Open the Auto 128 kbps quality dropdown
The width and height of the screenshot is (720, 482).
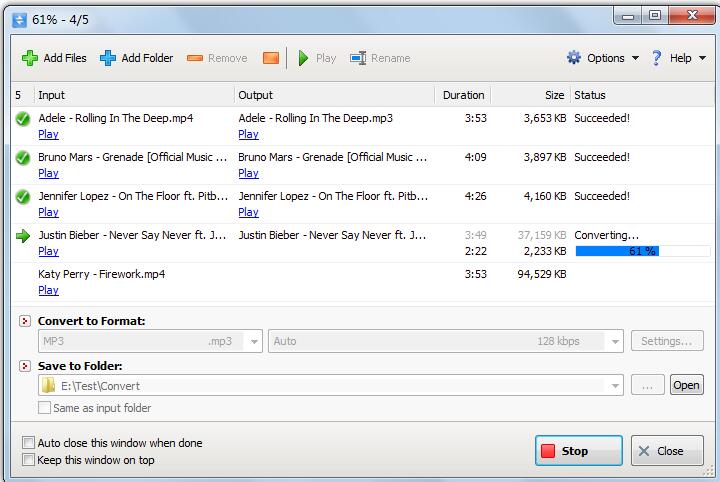coord(615,342)
